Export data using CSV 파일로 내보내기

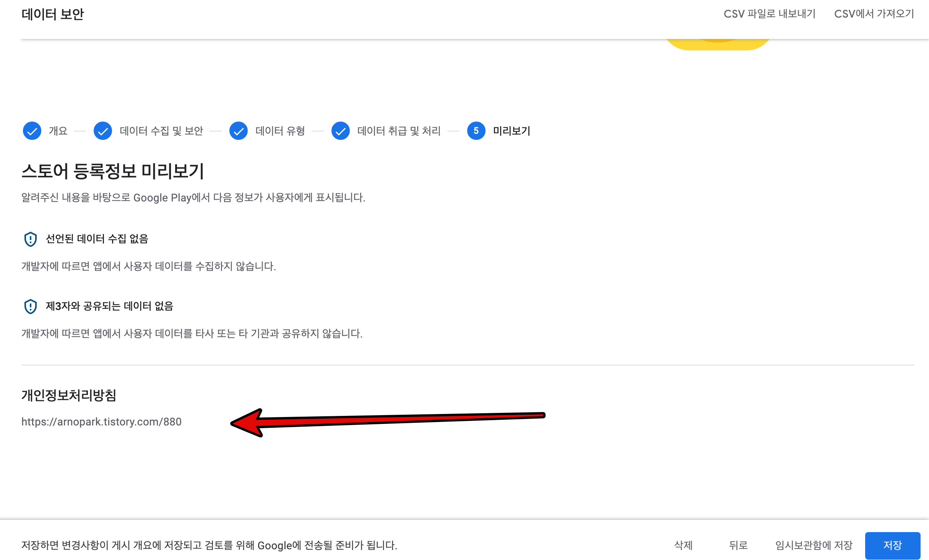click(x=769, y=14)
